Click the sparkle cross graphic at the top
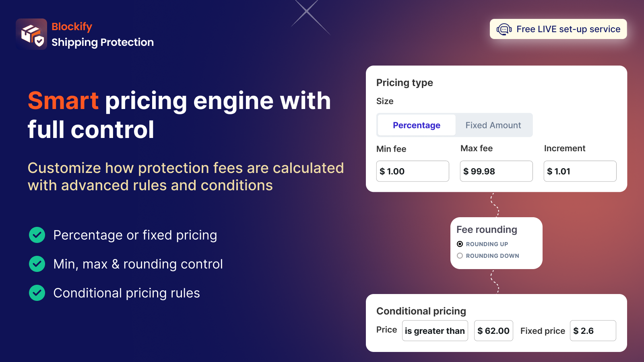 click(x=306, y=12)
